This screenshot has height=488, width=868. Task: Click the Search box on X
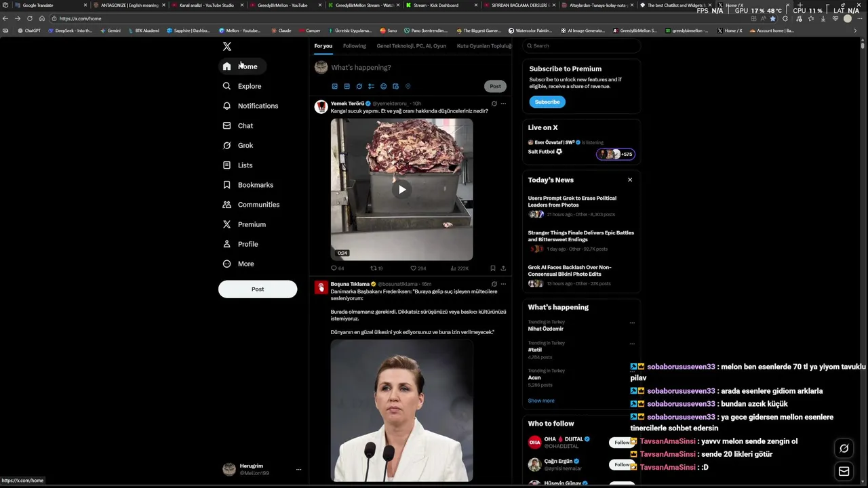[x=581, y=45]
